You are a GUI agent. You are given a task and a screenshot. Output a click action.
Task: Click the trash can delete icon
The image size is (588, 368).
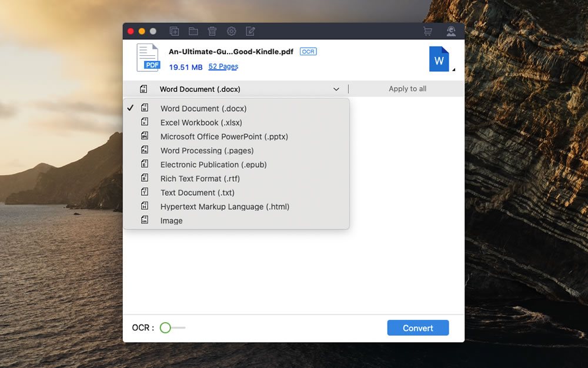coord(212,32)
